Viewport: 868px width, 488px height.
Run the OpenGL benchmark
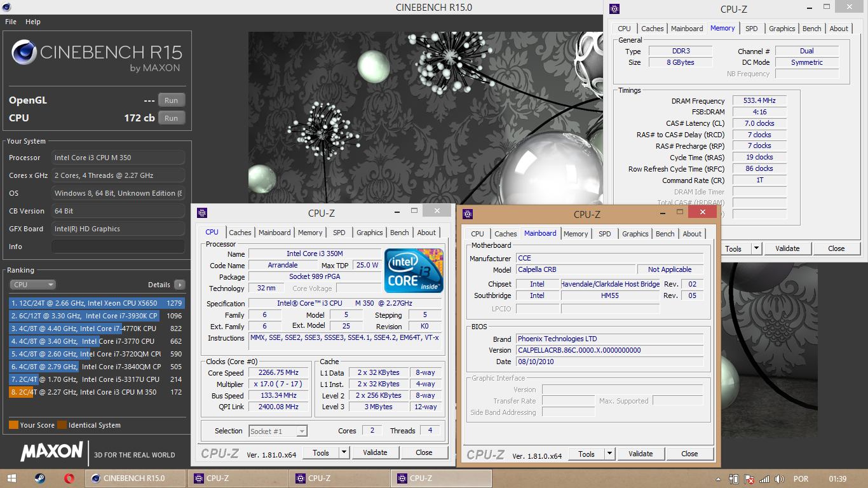click(x=172, y=100)
